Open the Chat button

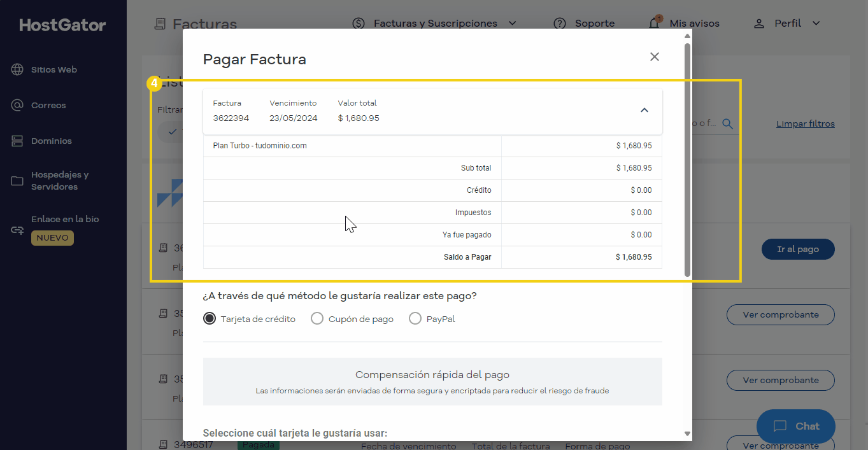click(x=795, y=426)
